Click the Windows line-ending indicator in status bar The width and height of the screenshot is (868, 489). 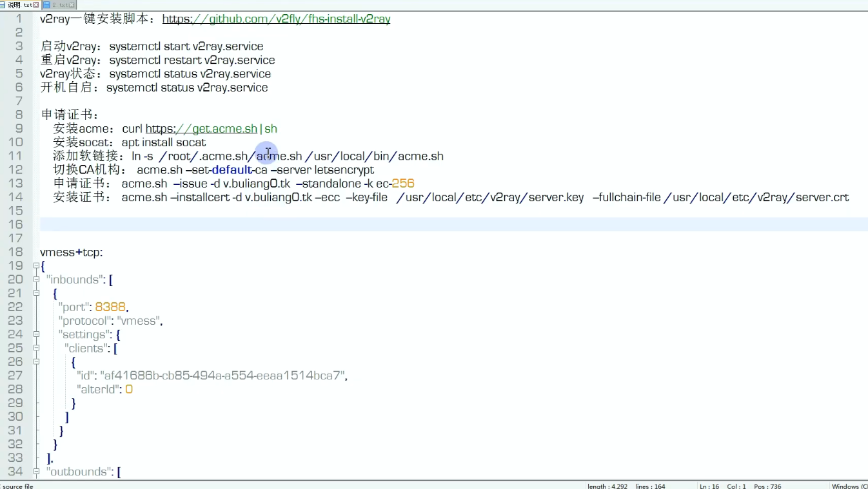tap(849, 486)
